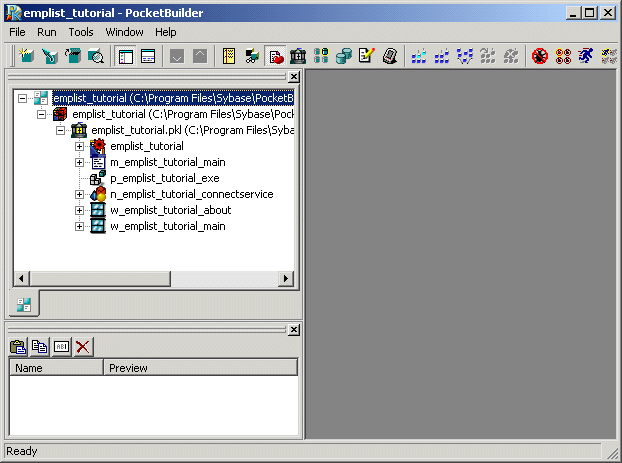Click the tree horizontal scrollbar thumb
Viewport: 622px width, 463px height.
point(100,279)
